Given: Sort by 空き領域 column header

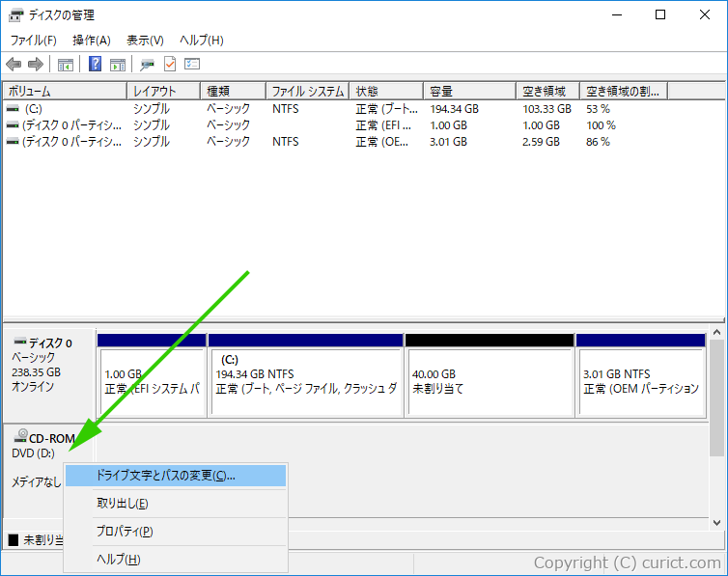Looking at the screenshot, I should coord(547,92).
